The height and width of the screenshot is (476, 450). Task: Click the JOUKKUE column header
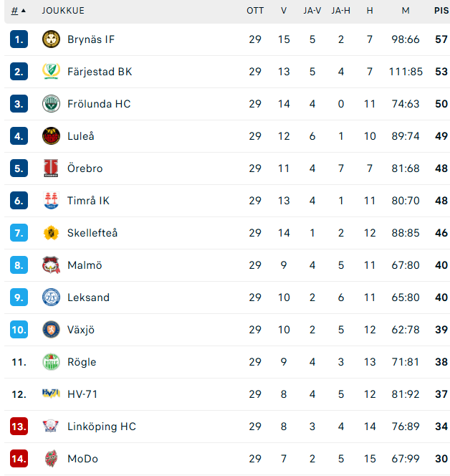click(x=63, y=11)
